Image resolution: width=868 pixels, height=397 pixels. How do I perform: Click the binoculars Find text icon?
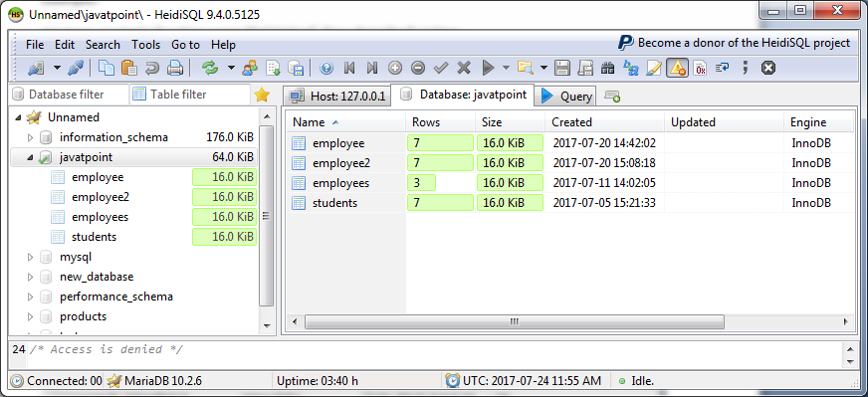[x=608, y=68]
